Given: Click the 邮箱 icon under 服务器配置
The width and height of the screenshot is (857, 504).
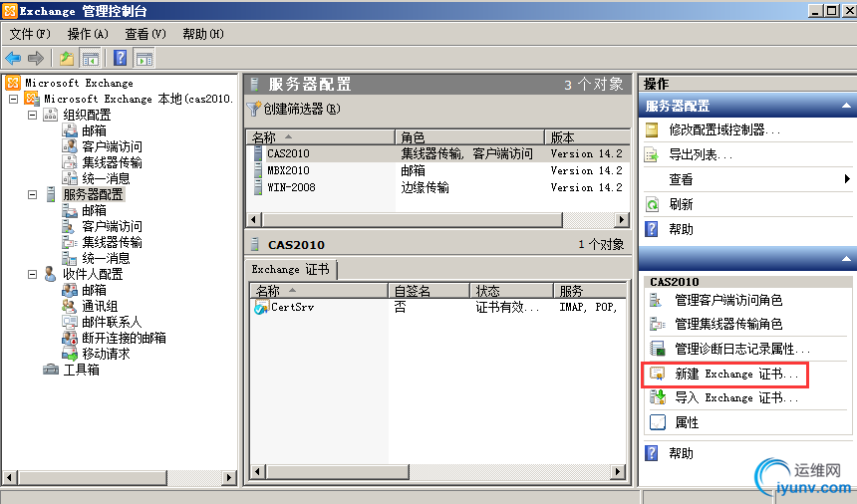Looking at the screenshot, I should point(70,210).
